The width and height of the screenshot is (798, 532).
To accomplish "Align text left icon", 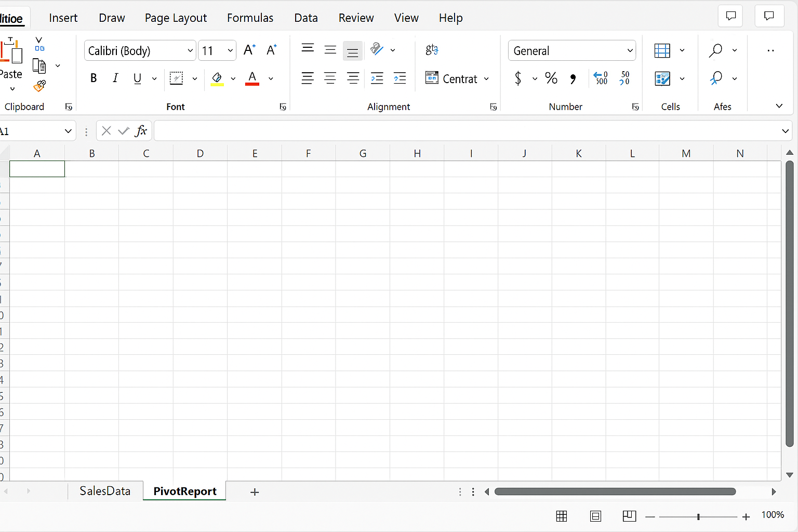I will click(308, 78).
